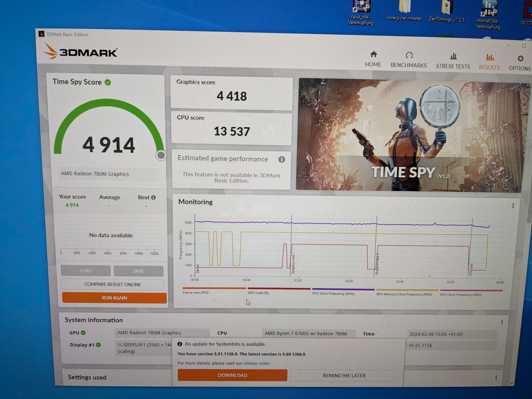Click REMIND ME LATER
This screenshot has width=532, height=399.
point(344,376)
